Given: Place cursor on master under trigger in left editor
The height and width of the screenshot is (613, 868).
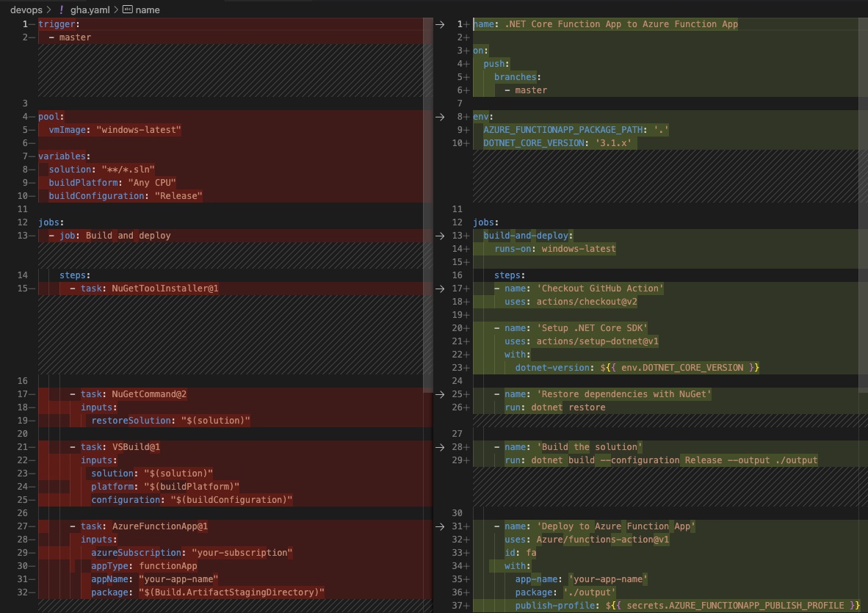Looking at the screenshot, I should click(74, 37).
